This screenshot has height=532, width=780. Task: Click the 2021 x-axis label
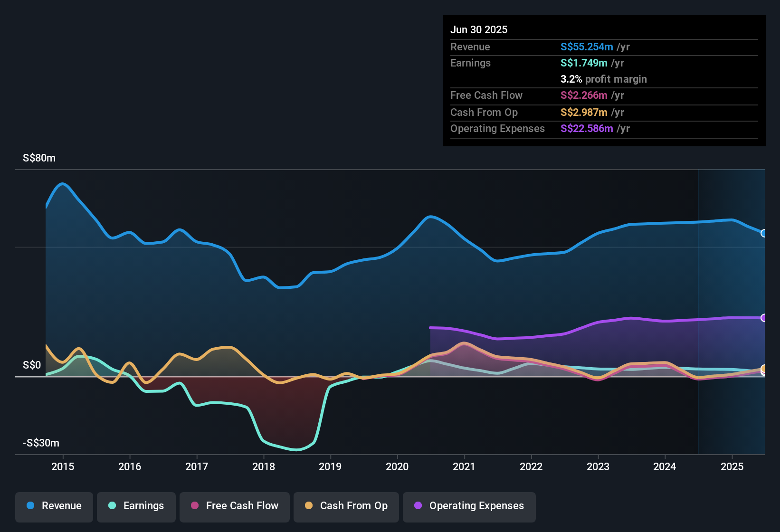tap(464, 466)
